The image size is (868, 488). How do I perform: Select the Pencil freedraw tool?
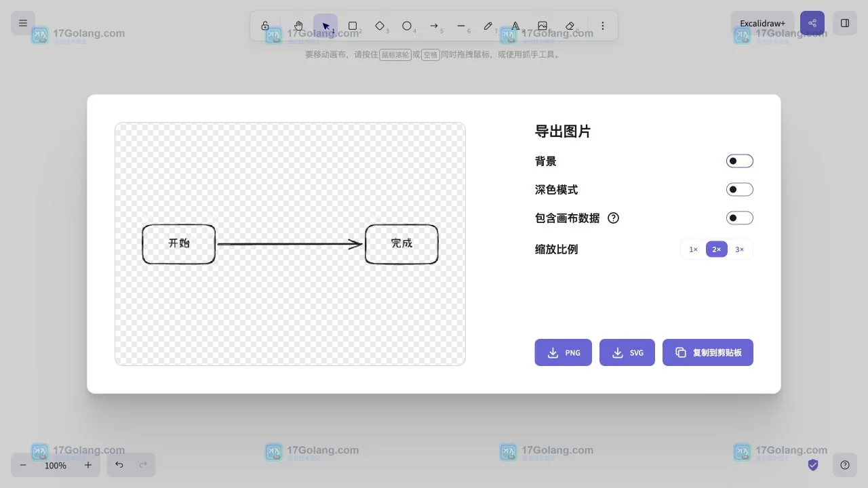pos(488,26)
